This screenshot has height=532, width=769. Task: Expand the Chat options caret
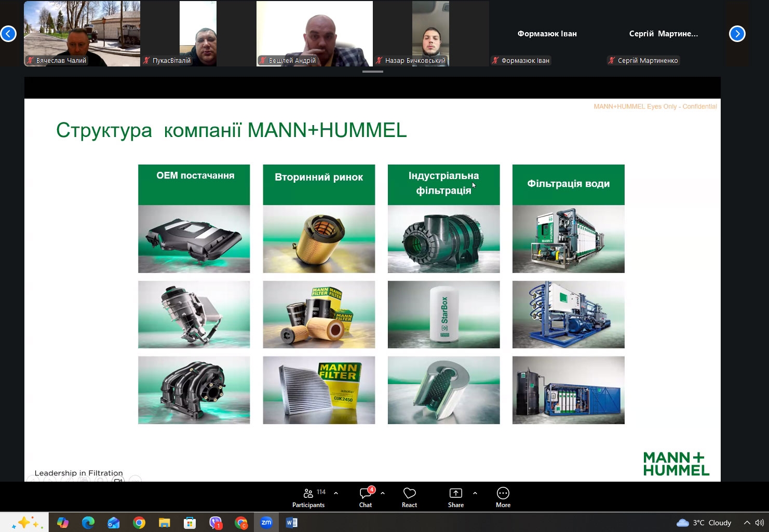click(x=383, y=493)
